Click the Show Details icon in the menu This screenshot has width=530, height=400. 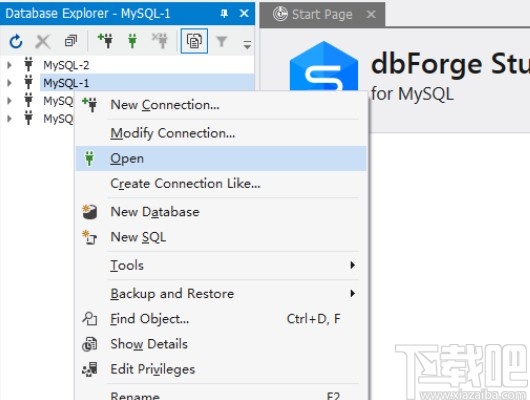(x=90, y=344)
